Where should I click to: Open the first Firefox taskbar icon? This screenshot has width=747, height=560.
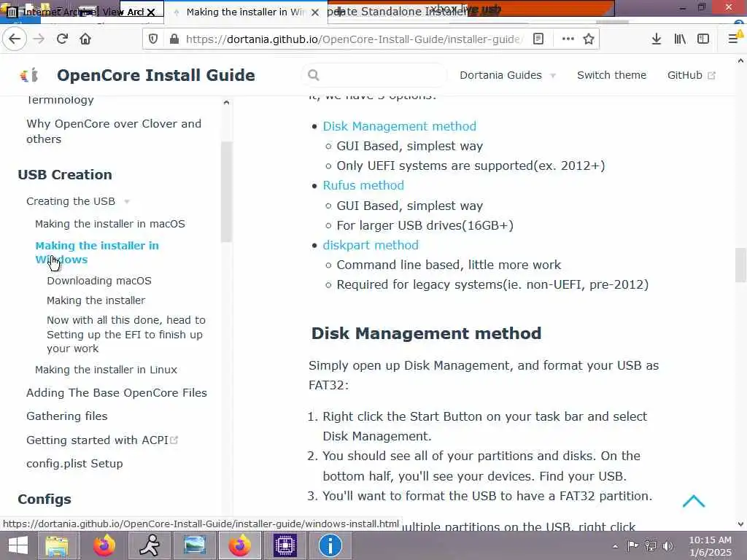104,545
